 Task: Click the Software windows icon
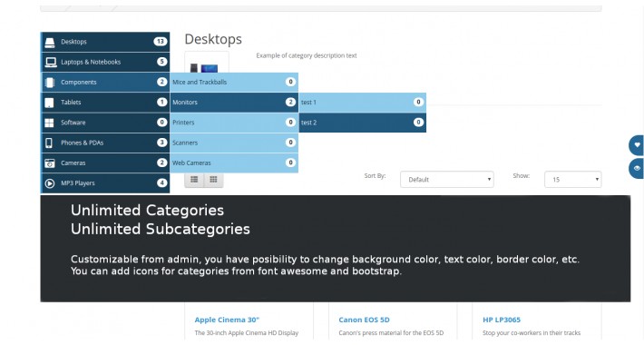tap(49, 123)
